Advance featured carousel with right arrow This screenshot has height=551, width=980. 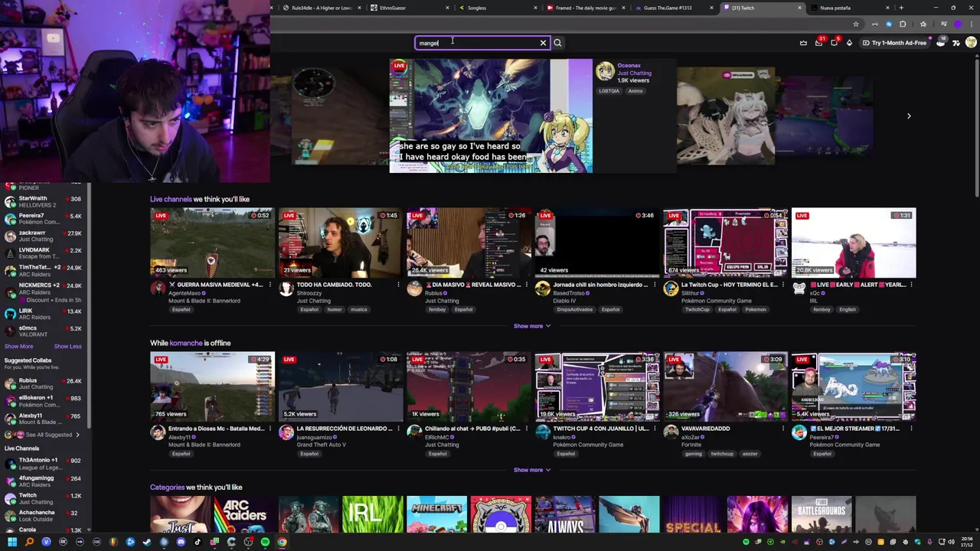pos(909,116)
